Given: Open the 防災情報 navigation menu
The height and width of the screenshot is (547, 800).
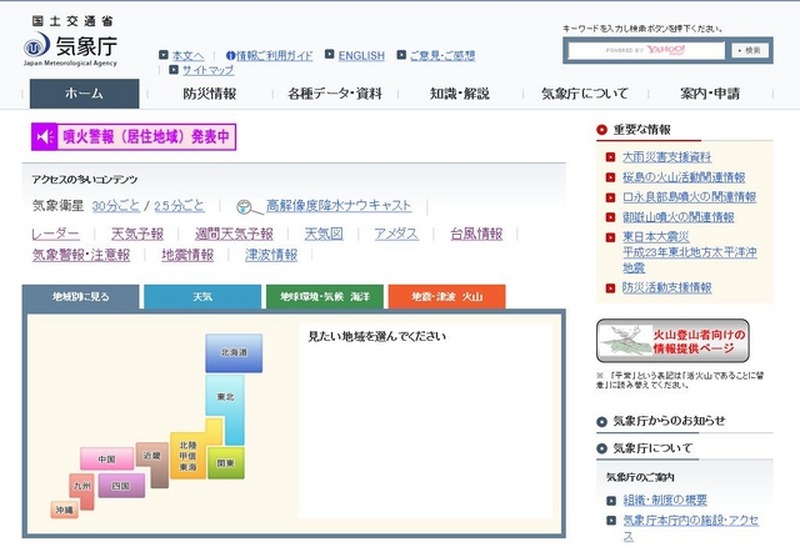Looking at the screenshot, I should click(x=210, y=94).
